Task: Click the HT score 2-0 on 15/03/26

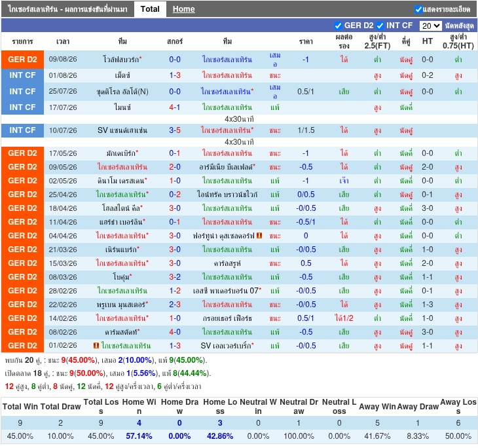Action: click(427, 263)
